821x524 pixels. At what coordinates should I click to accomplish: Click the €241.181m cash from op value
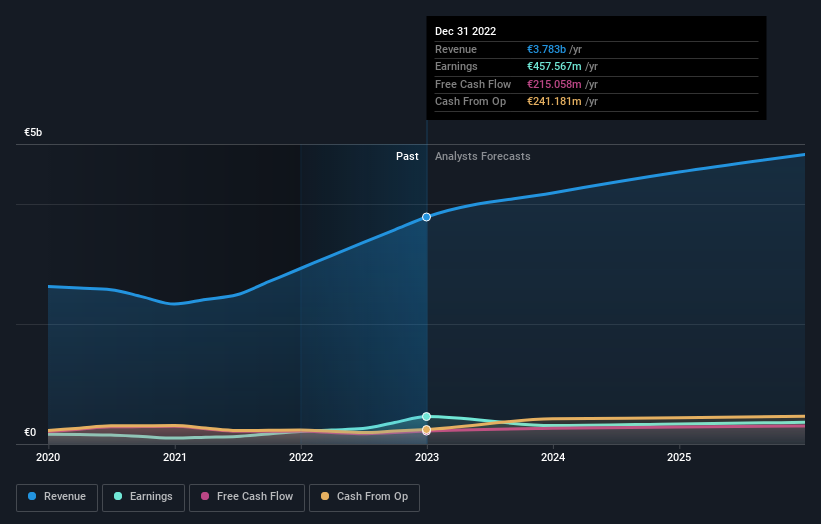point(554,102)
